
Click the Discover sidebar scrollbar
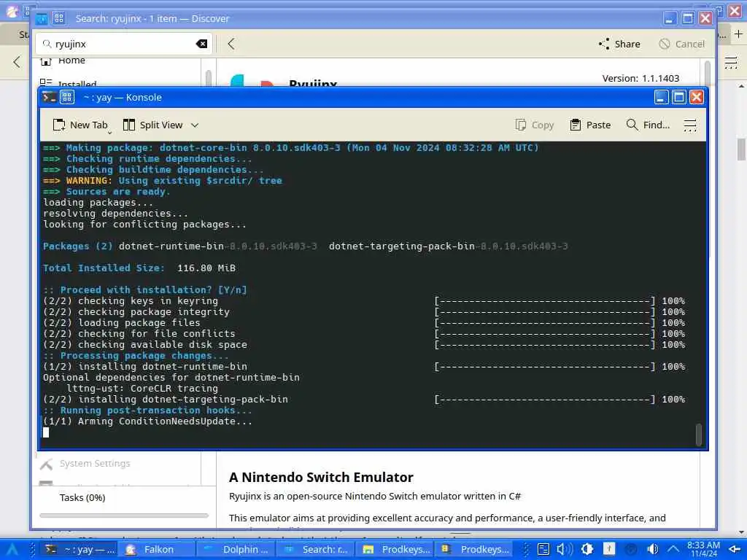click(208, 78)
